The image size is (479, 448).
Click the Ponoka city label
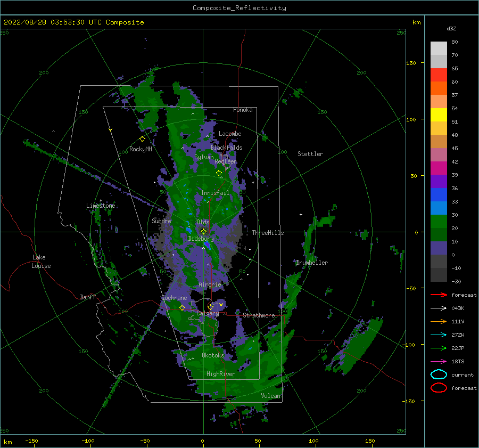[x=243, y=110]
